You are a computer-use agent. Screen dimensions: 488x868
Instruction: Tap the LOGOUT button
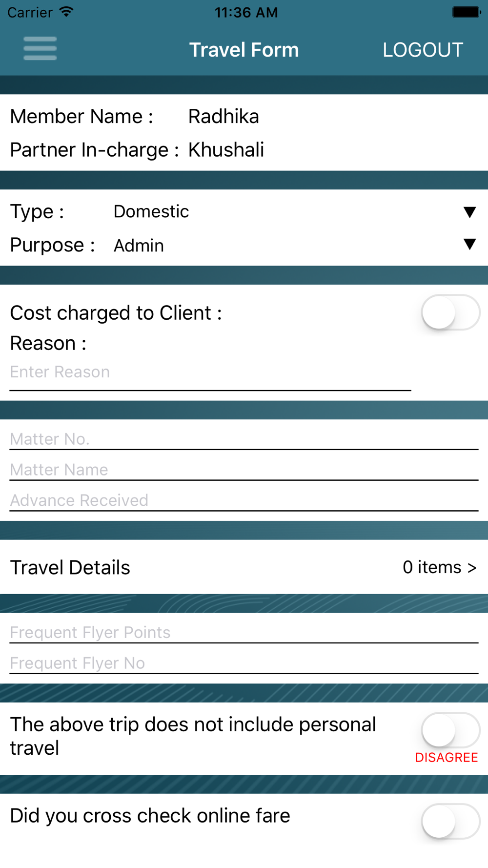(423, 50)
